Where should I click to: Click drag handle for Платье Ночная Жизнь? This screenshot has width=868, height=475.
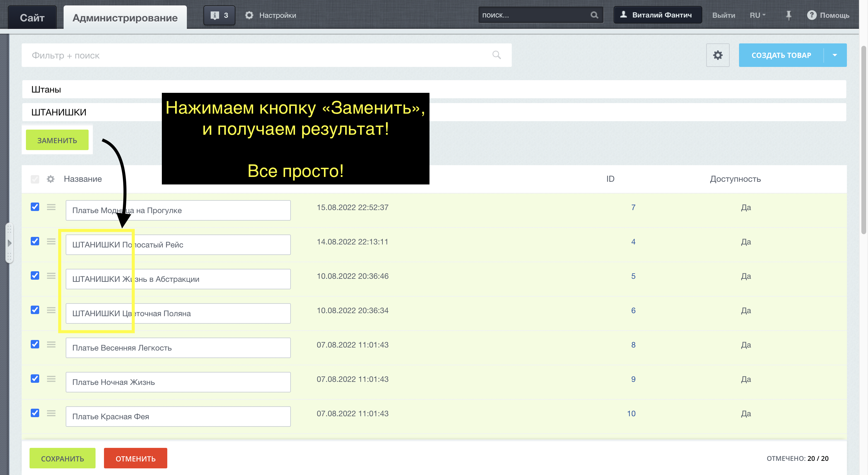point(51,379)
